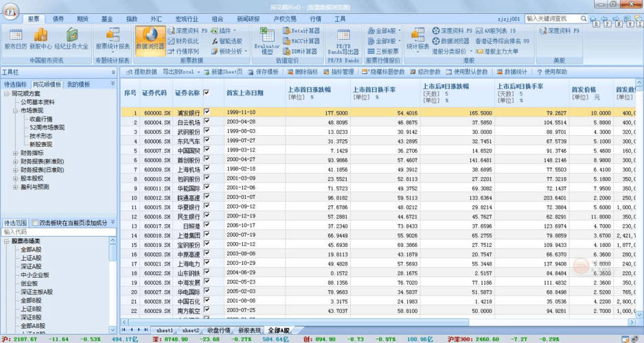This screenshot has height=343, width=644.
Task: Open 行情序列 quote series
Action: pos(183,51)
